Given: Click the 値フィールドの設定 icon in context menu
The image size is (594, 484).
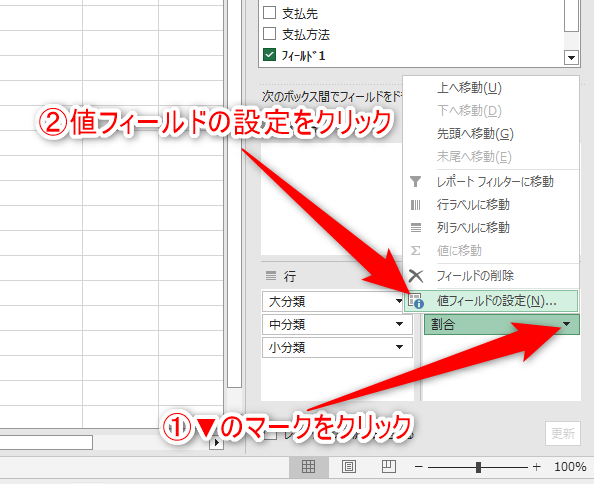Looking at the screenshot, I should [x=416, y=301].
